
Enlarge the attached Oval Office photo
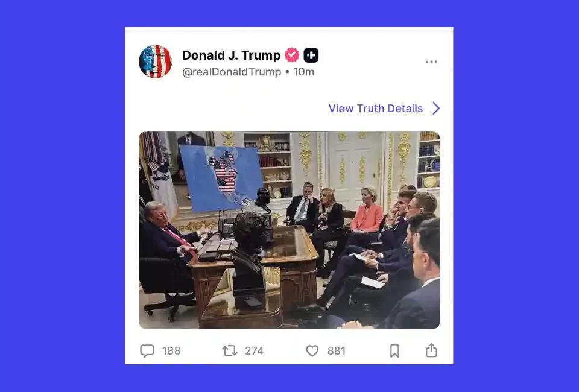[289, 230]
